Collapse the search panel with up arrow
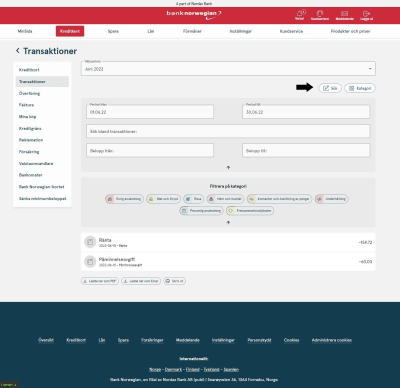 (x=228, y=167)
